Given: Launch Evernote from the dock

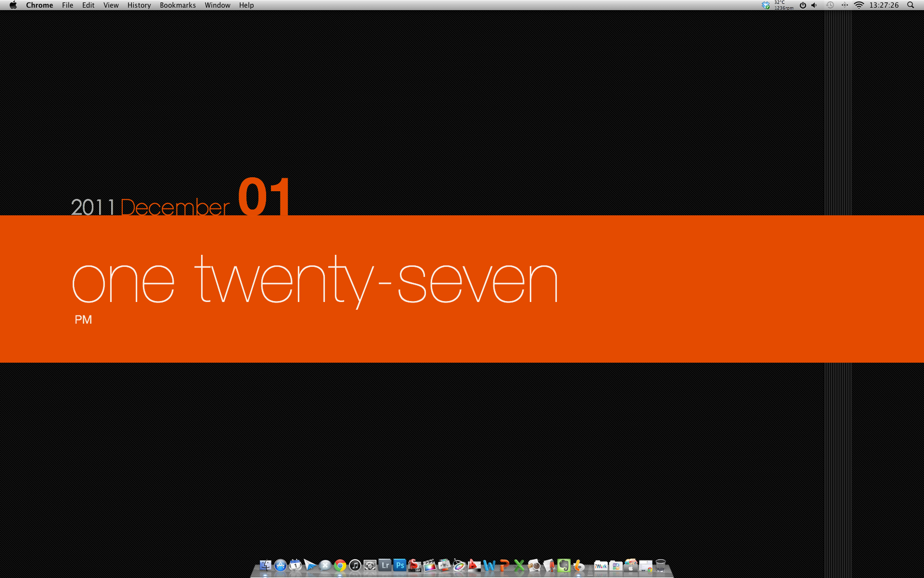Looking at the screenshot, I should pyautogui.click(x=564, y=565).
